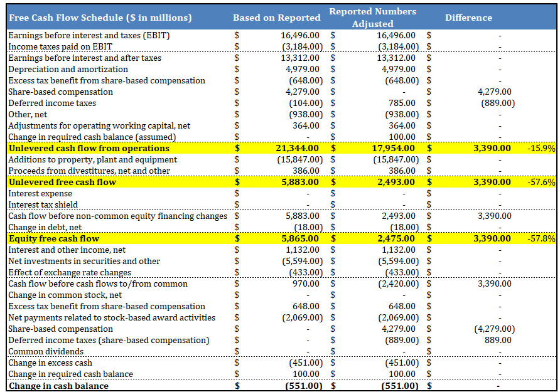Select the "Interest tax shield" row label
560x392 pixels.
pyautogui.click(x=43, y=205)
